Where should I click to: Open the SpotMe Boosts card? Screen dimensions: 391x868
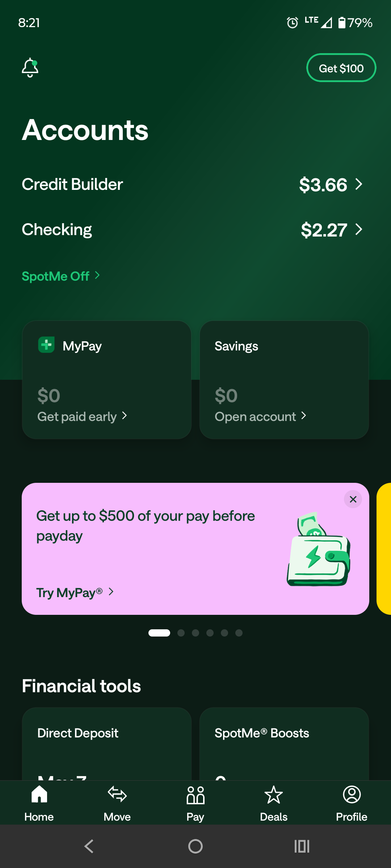coord(284,744)
